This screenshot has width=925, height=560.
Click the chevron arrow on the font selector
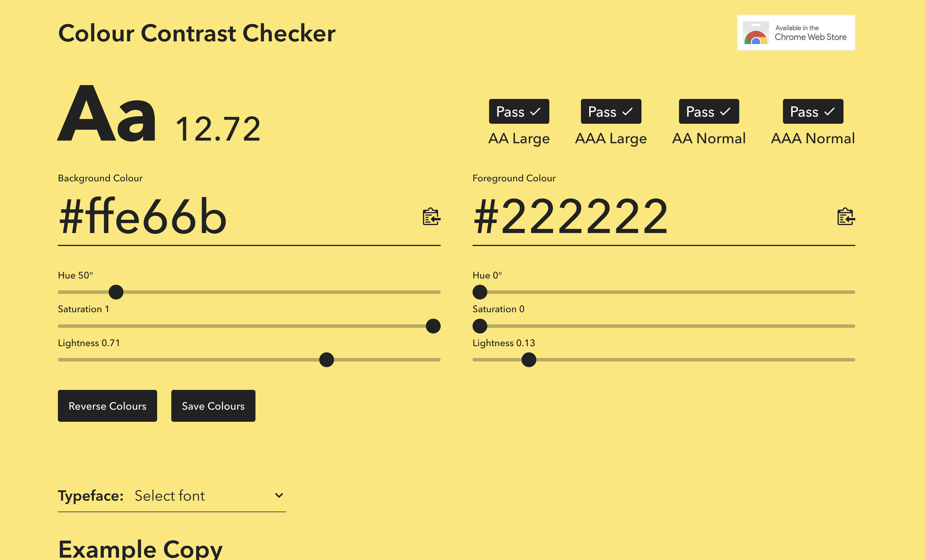coord(279,495)
